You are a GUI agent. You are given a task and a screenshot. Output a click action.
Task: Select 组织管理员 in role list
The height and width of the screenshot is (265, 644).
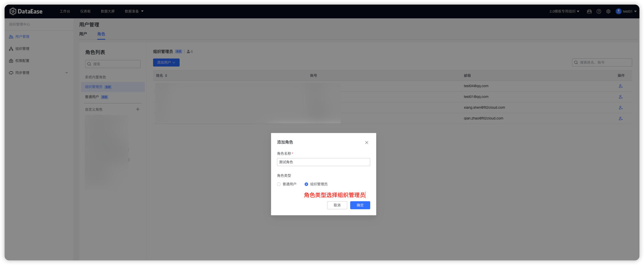(x=113, y=87)
